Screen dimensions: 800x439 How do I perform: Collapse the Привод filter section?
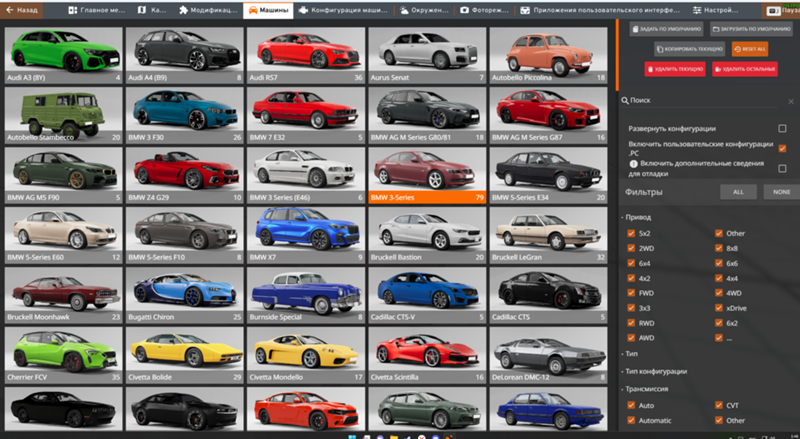point(636,217)
